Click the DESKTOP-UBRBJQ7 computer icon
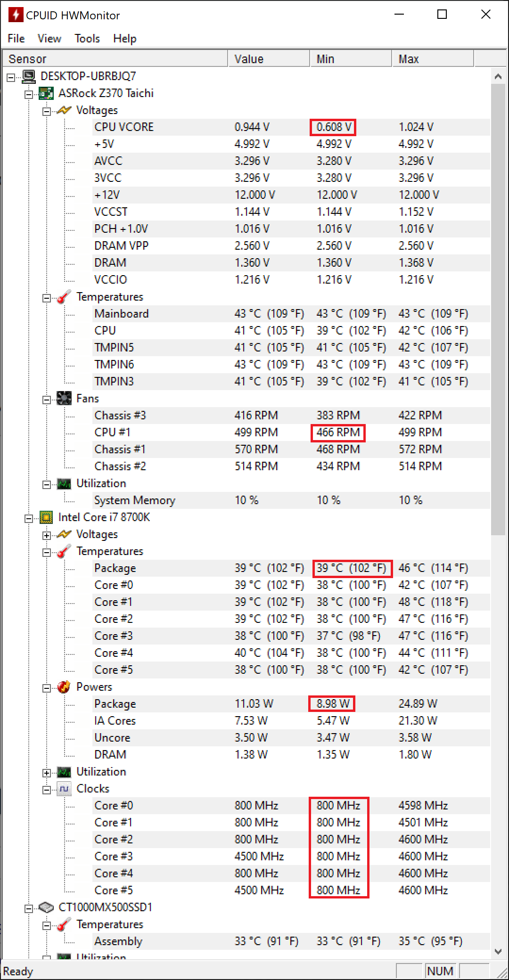 [29, 76]
